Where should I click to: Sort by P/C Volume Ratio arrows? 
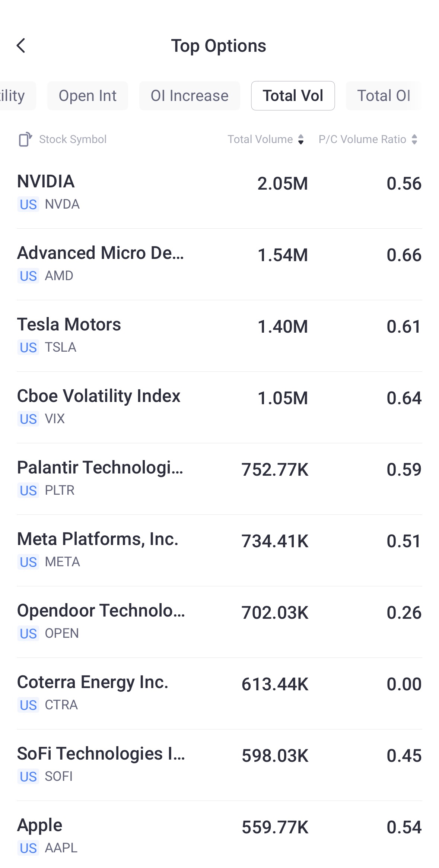click(414, 139)
